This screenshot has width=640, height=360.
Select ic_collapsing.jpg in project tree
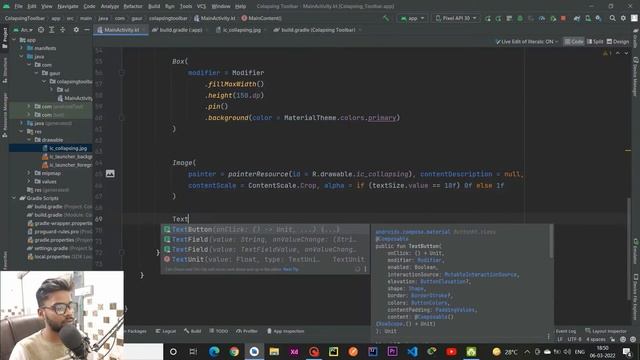(x=64, y=148)
